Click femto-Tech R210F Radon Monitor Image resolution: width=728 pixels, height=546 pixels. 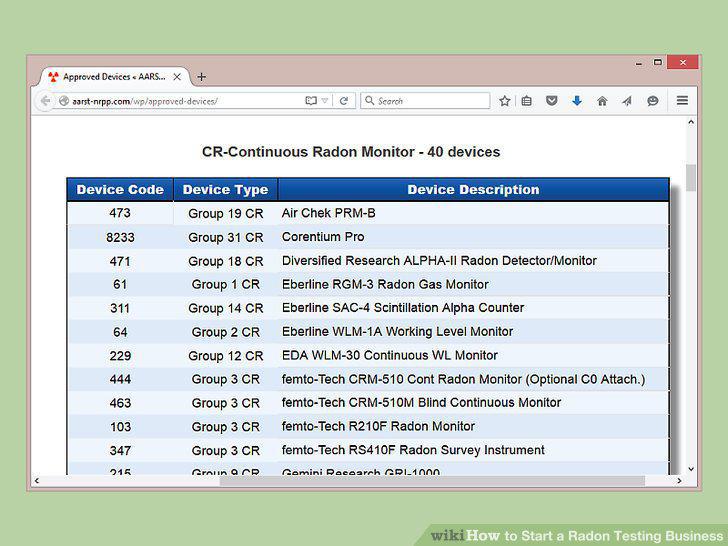[x=378, y=426]
